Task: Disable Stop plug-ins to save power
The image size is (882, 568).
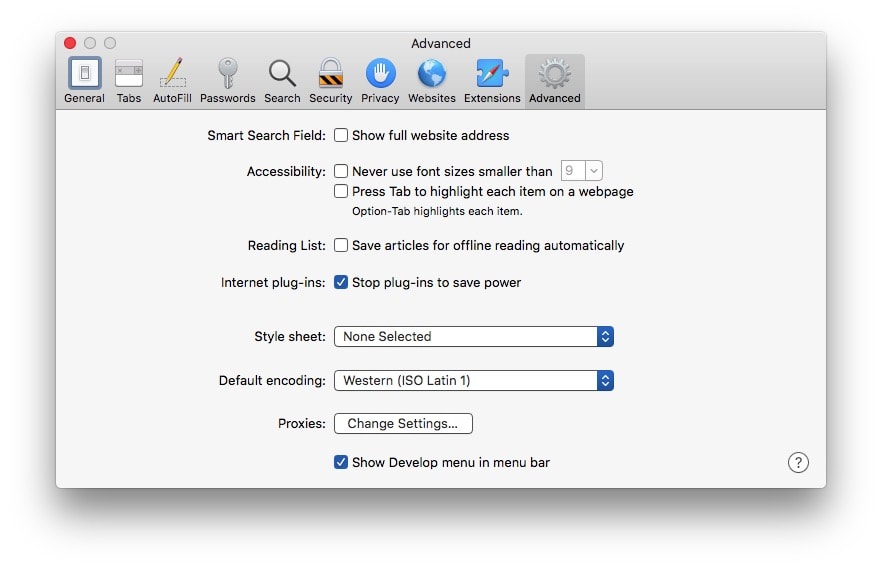Action: 341,282
